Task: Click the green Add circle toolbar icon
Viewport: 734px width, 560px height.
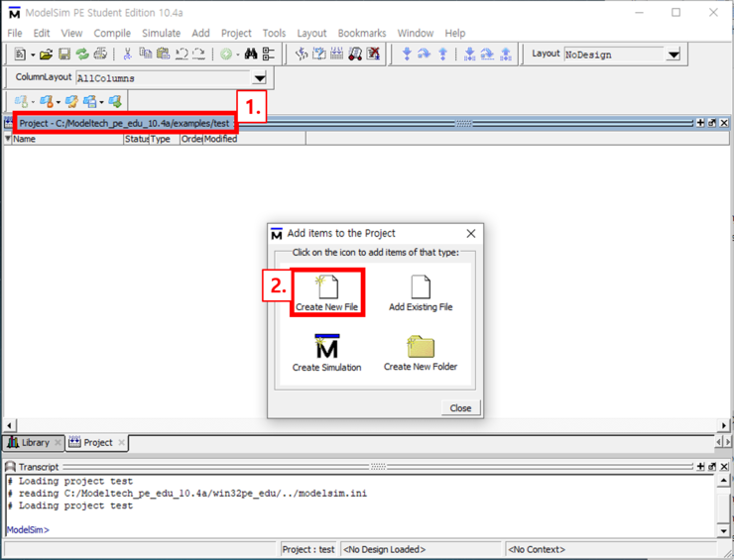Action: point(226,55)
